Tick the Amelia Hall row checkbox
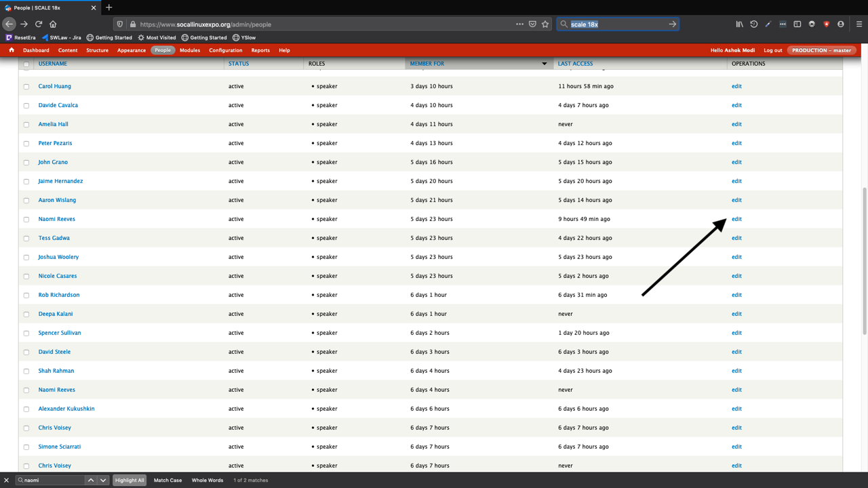This screenshot has width=868, height=488. pos(26,125)
